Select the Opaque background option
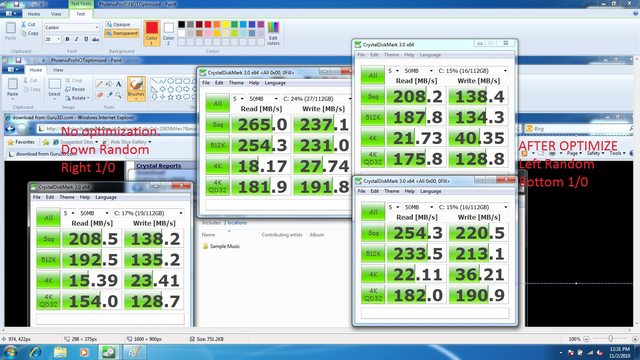Screen dimensions: 640x360 tap(118, 24)
